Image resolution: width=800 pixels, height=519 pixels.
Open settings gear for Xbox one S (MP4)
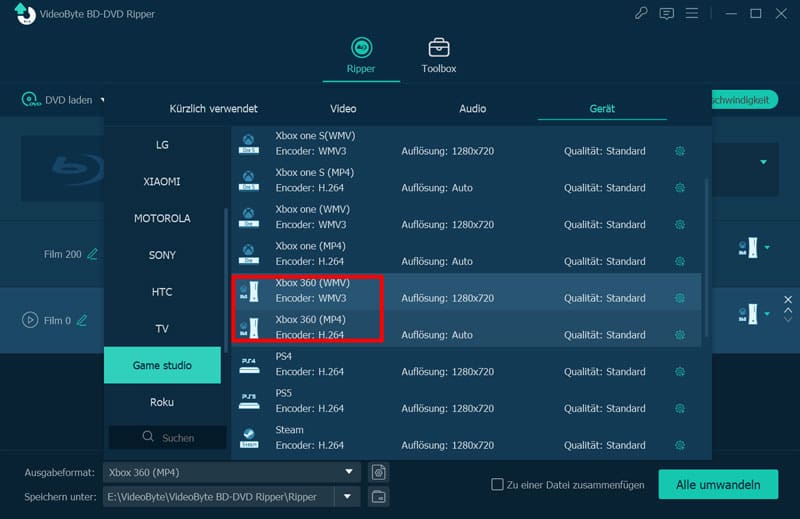[x=680, y=188]
